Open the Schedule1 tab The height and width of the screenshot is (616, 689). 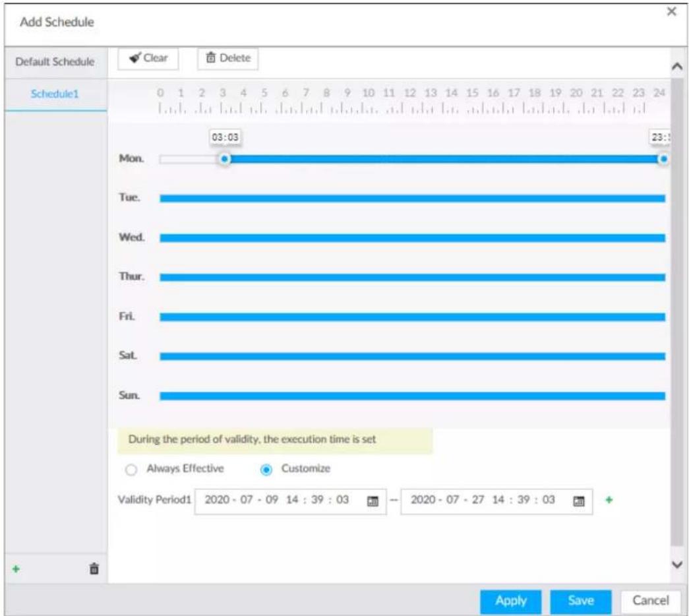(x=55, y=94)
